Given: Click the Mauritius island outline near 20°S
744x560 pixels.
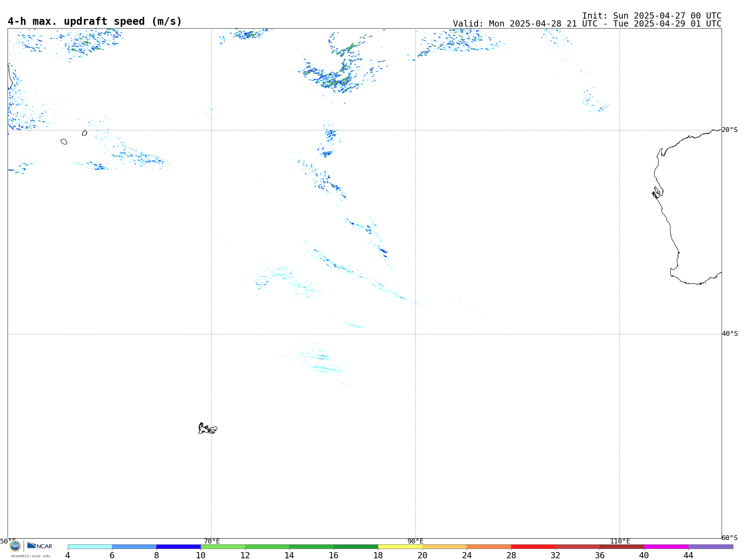Looking at the screenshot, I should click(x=84, y=133).
